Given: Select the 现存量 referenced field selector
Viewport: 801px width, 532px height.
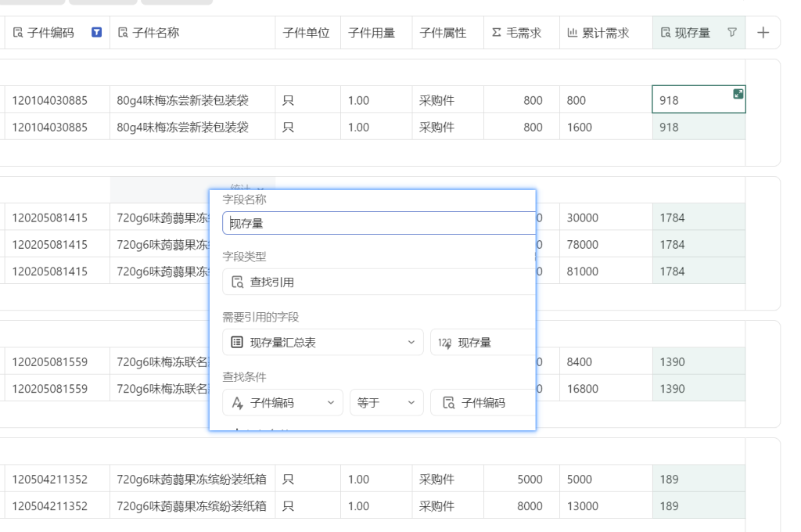Looking at the screenshot, I should pyautogui.click(x=483, y=343).
